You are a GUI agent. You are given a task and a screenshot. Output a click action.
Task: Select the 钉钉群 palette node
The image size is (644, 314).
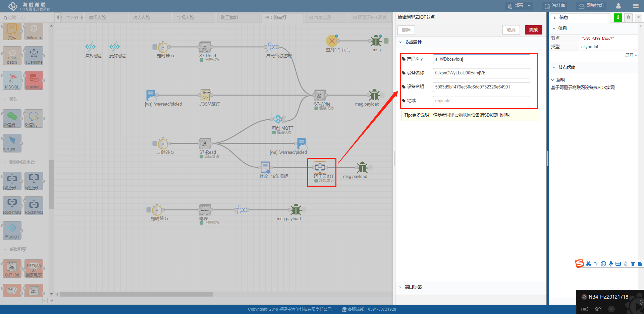pos(12,143)
